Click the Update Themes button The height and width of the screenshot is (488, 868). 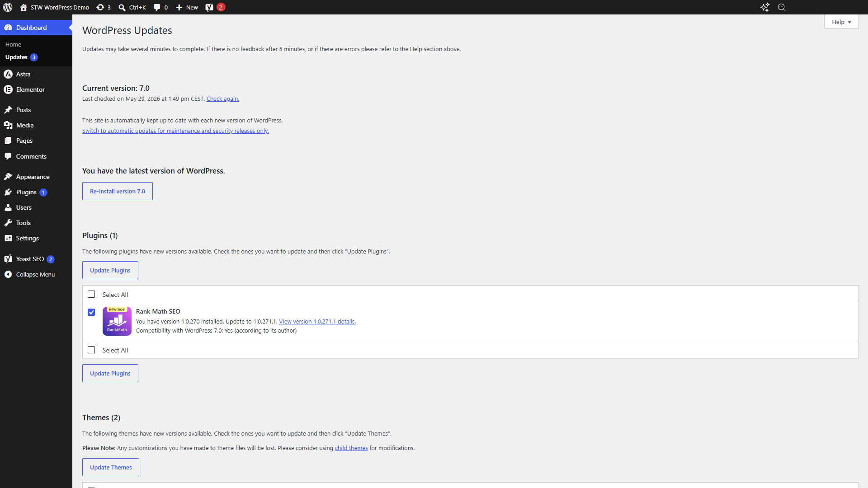(111, 467)
